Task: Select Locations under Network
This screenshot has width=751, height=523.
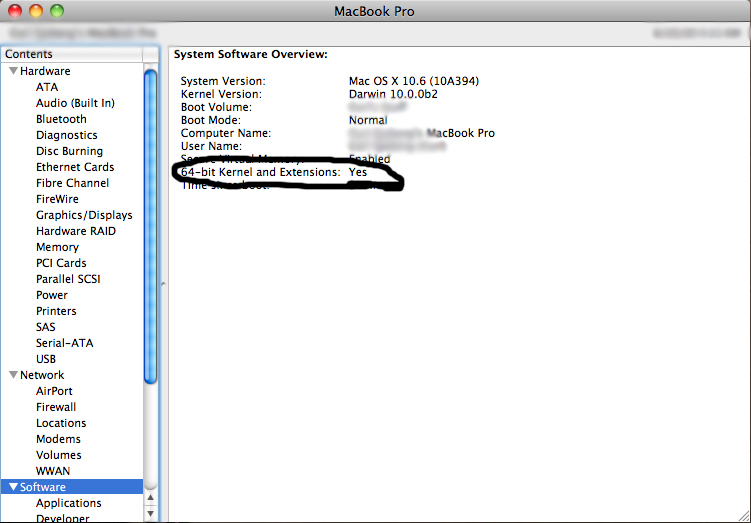Action: coord(61,423)
